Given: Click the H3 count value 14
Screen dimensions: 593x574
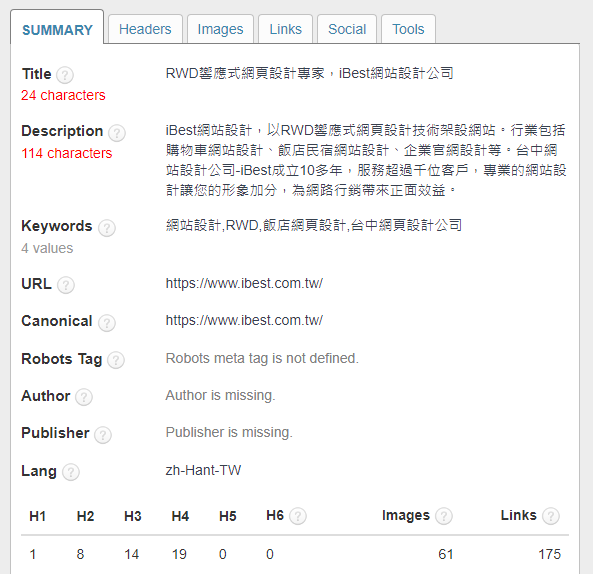Looking at the screenshot, I should coord(132,554).
